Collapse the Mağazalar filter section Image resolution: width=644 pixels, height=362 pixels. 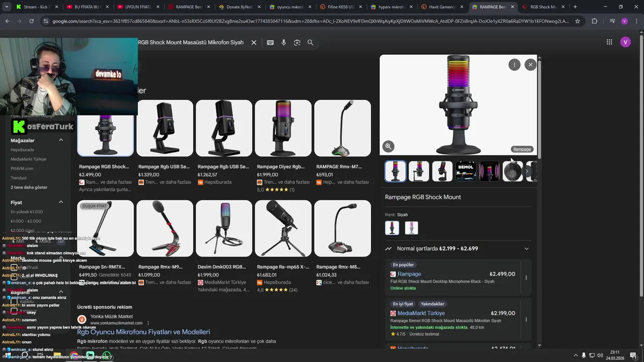61,140
